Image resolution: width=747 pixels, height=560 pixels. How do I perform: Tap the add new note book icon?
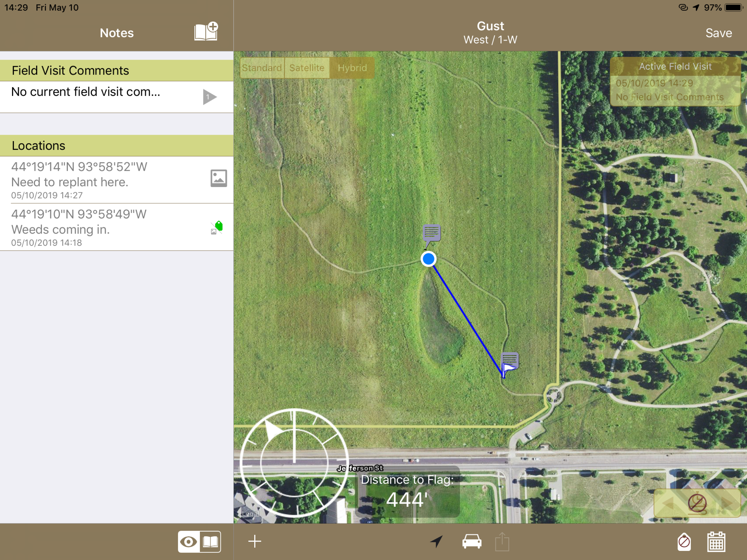(x=206, y=32)
